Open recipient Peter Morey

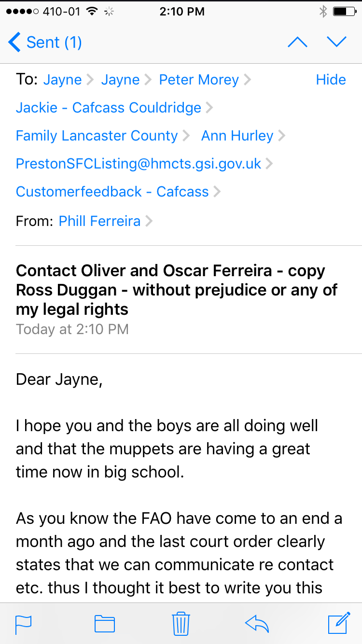pos(199,80)
